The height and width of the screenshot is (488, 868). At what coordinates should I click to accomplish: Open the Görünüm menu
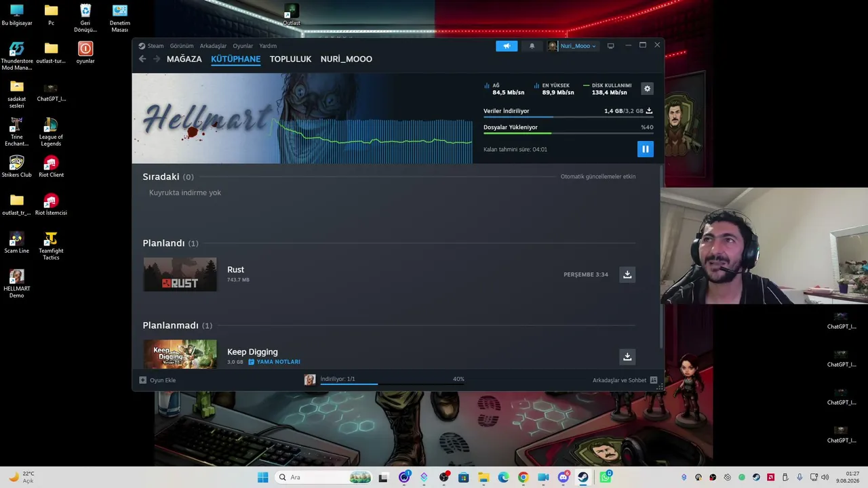coord(182,46)
